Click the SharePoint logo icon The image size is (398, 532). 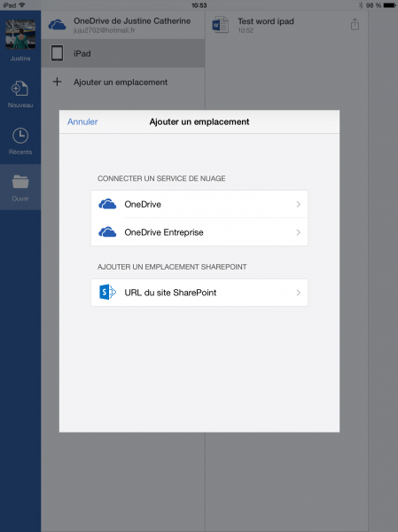[107, 292]
